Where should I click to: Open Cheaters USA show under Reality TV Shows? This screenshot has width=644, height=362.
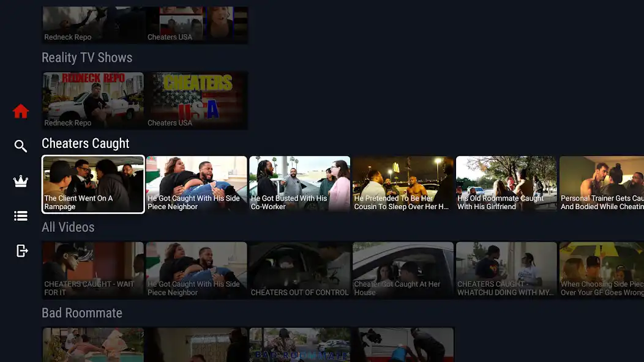[x=197, y=100]
